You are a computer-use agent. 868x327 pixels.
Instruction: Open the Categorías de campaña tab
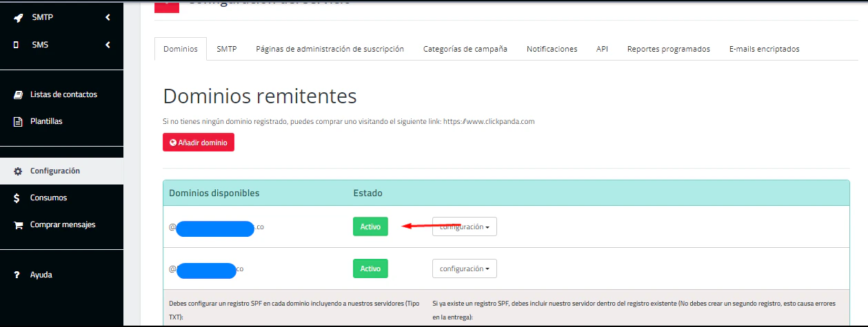(465, 49)
